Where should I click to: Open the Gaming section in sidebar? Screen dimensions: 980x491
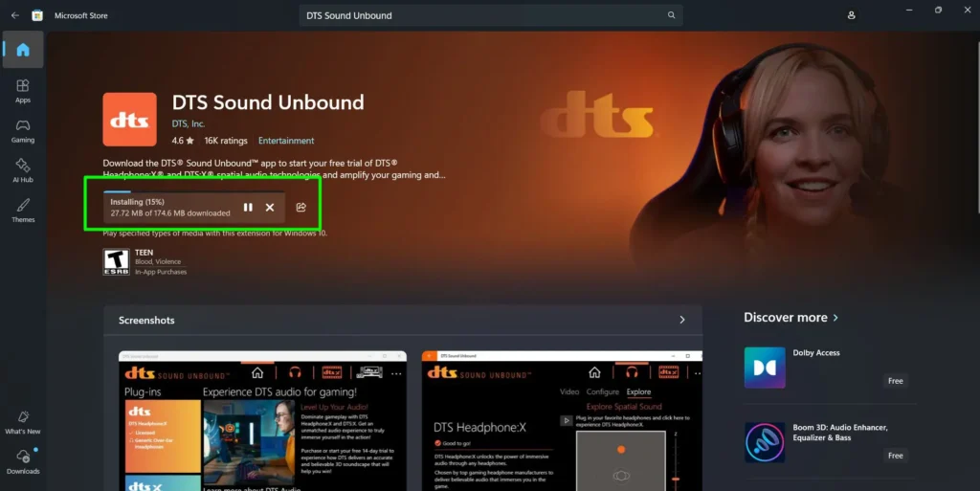coord(23,131)
